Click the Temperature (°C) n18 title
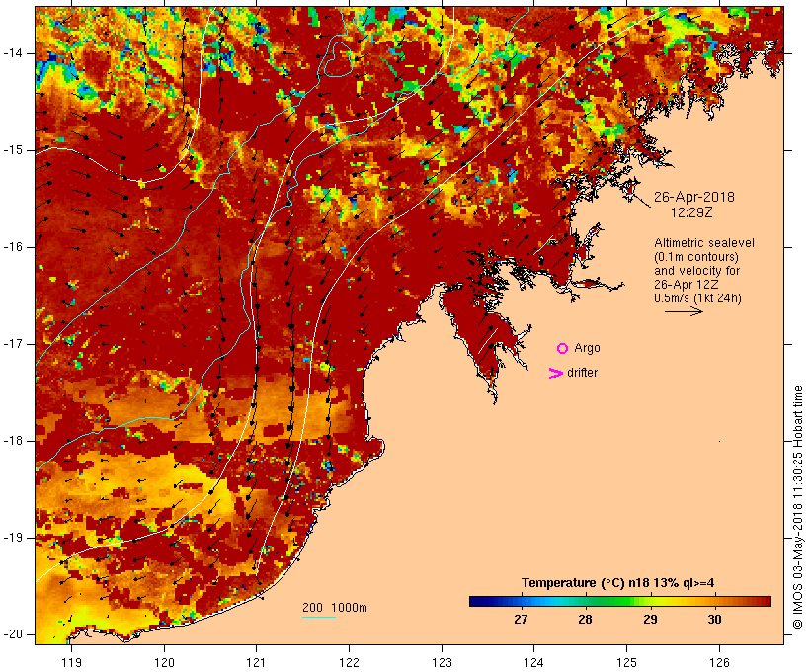Image resolution: width=810 pixels, height=672 pixels. point(617,583)
